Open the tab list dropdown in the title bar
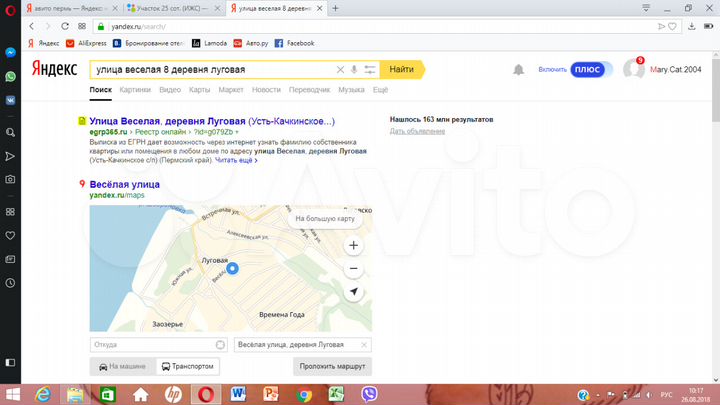This screenshot has width=720, height=405. [646, 8]
